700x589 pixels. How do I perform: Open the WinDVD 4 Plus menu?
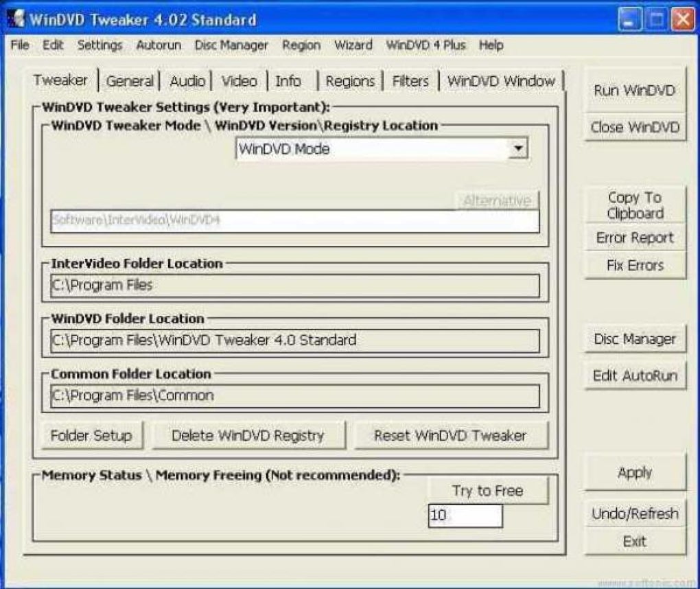click(425, 45)
